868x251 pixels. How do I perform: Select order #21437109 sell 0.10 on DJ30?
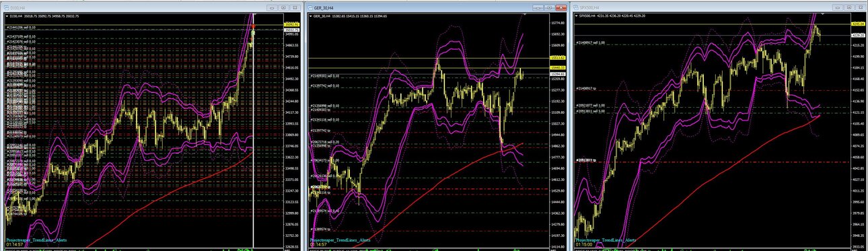(21, 36)
